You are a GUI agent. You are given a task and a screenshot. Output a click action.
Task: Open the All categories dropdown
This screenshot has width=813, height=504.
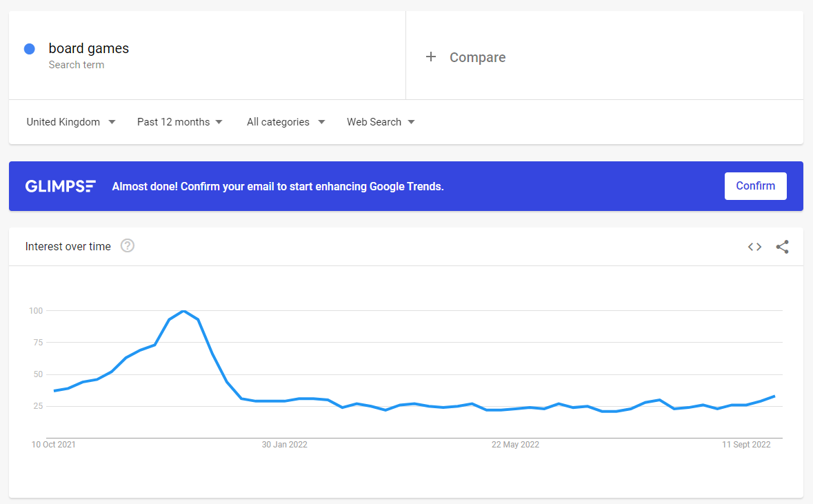[285, 122]
